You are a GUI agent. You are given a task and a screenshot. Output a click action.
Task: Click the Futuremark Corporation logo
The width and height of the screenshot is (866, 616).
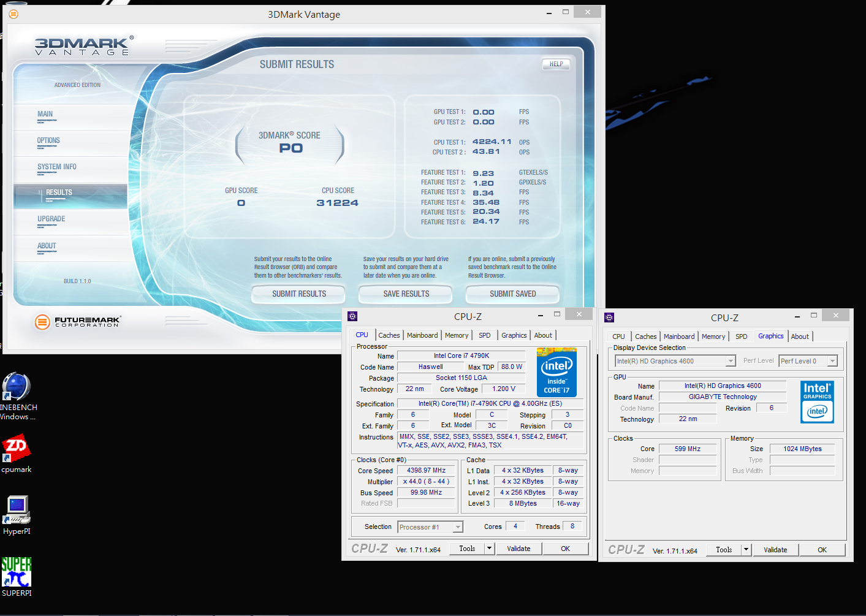(x=78, y=321)
